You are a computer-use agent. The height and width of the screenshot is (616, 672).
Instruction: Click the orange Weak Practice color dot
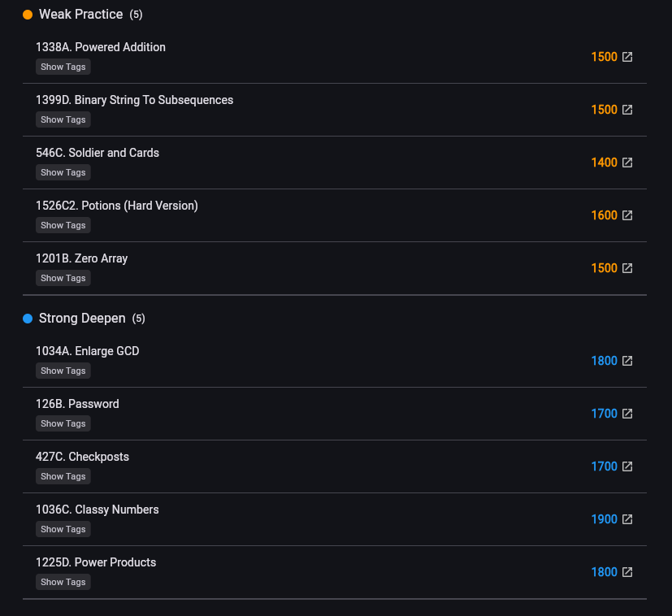coord(28,15)
